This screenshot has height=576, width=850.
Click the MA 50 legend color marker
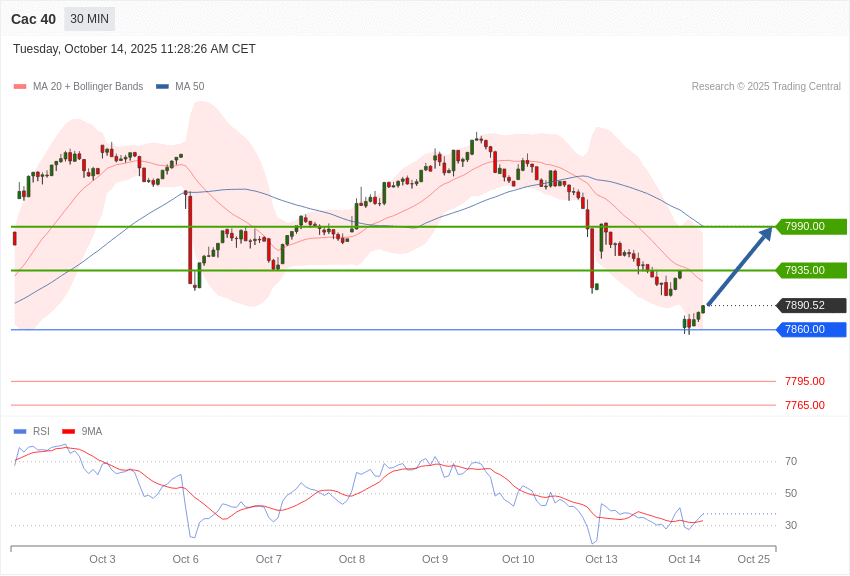pos(162,87)
